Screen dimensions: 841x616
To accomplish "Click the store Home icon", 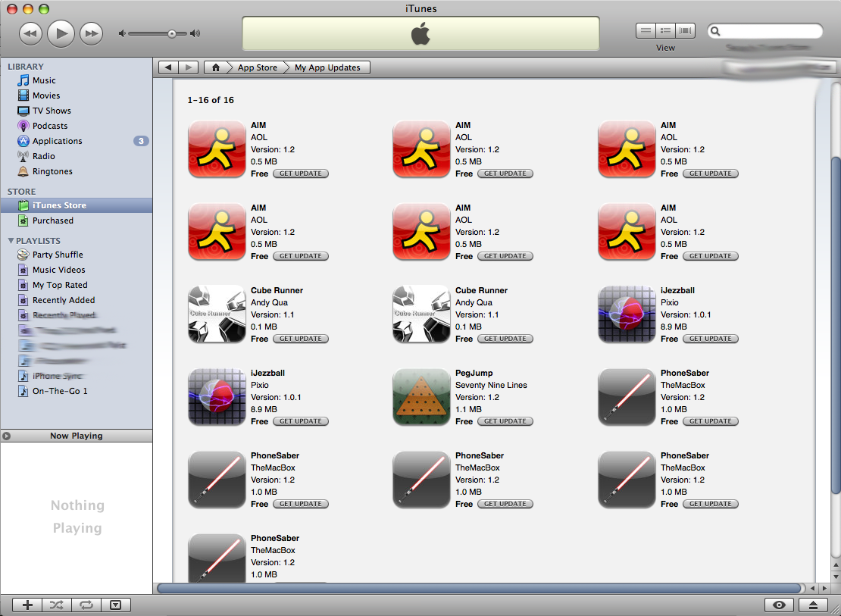I will point(216,67).
